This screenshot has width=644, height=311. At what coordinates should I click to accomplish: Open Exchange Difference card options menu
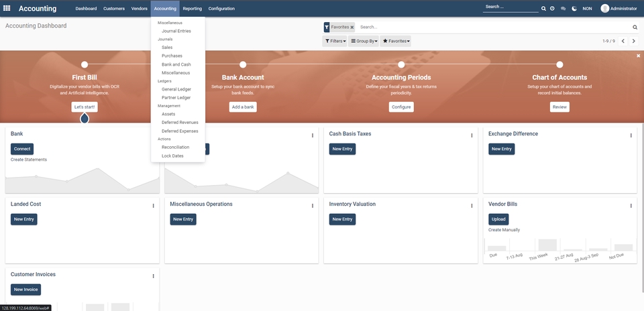pyautogui.click(x=631, y=135)
